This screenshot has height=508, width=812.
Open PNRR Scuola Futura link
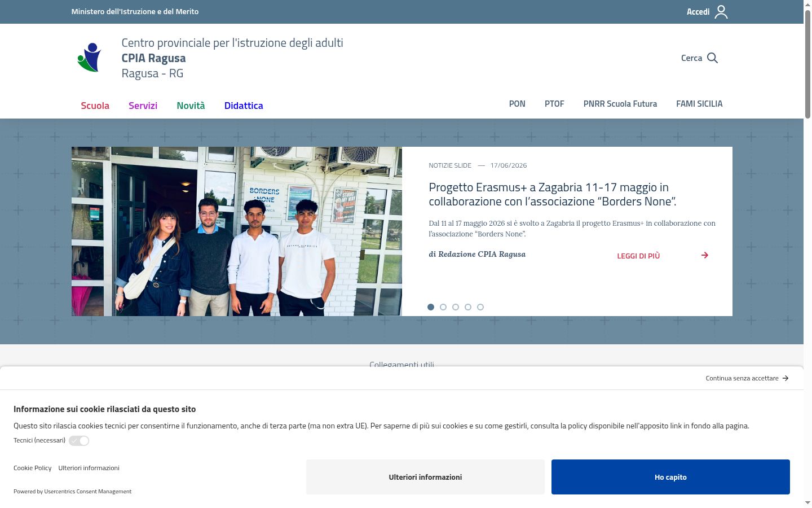pos(620,104)
